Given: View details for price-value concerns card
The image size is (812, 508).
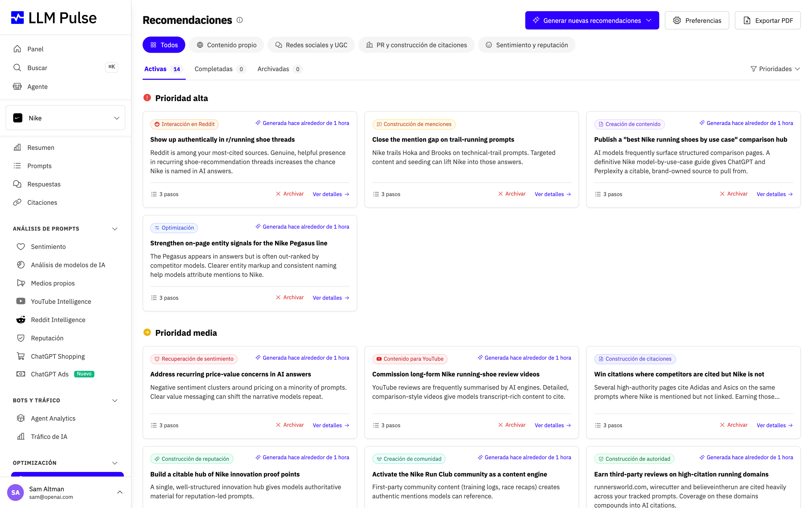Looking at the screenshot, I should 331,425.
